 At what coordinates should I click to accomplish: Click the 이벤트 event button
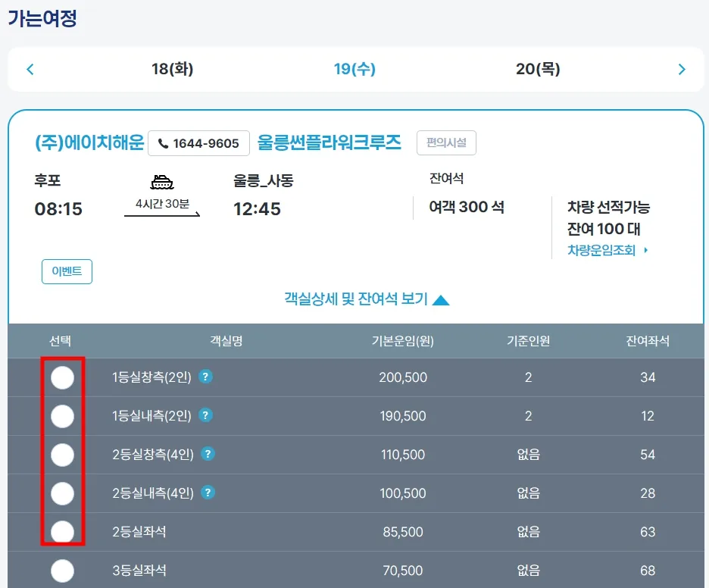[67, 271]
